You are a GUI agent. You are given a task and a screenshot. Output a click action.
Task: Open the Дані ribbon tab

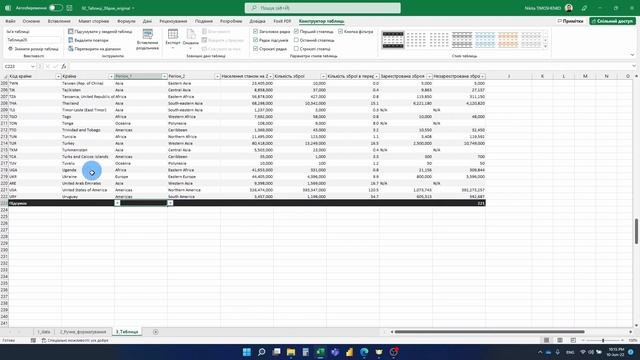pos(147,21)
